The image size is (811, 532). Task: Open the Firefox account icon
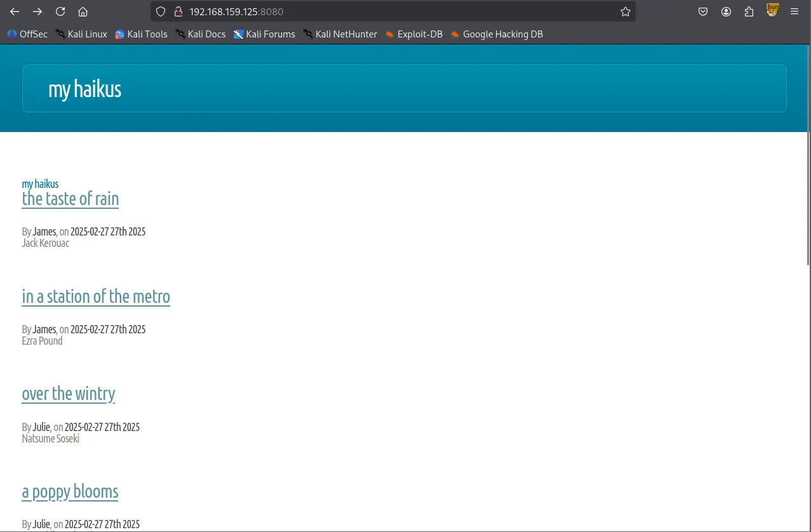coord(726,11)
